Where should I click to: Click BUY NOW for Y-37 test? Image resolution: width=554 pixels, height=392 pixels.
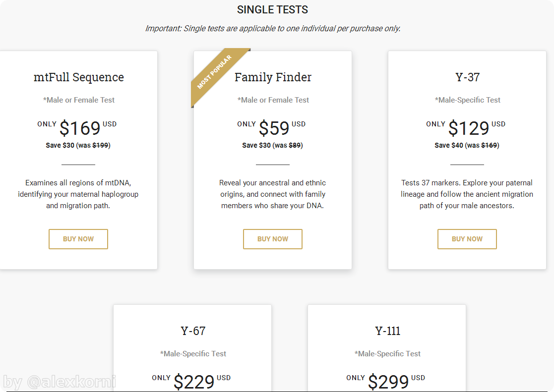(x=467, y=239)
